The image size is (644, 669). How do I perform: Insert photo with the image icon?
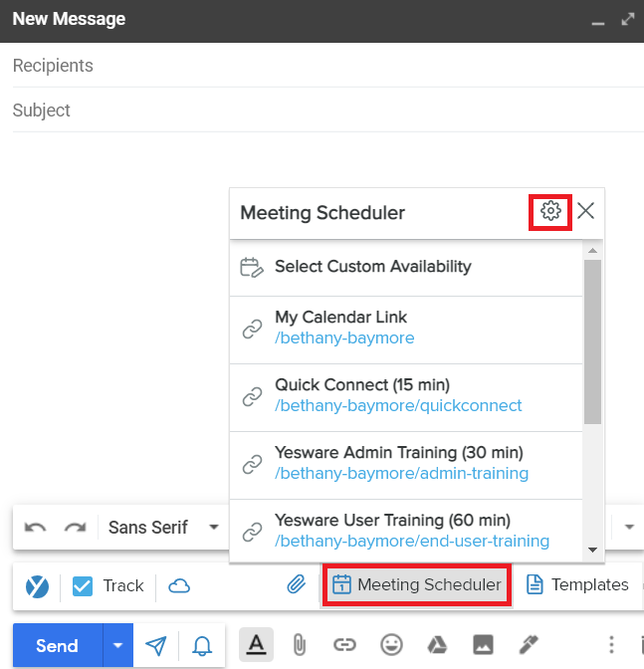483,644
